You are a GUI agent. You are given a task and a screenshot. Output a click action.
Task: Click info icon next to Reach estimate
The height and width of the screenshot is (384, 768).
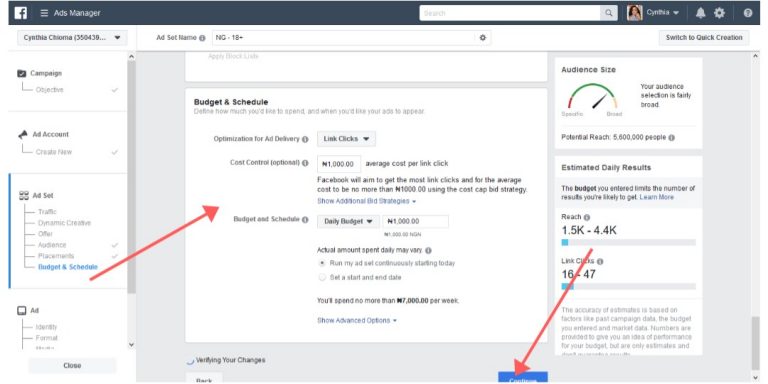[587, 217]
